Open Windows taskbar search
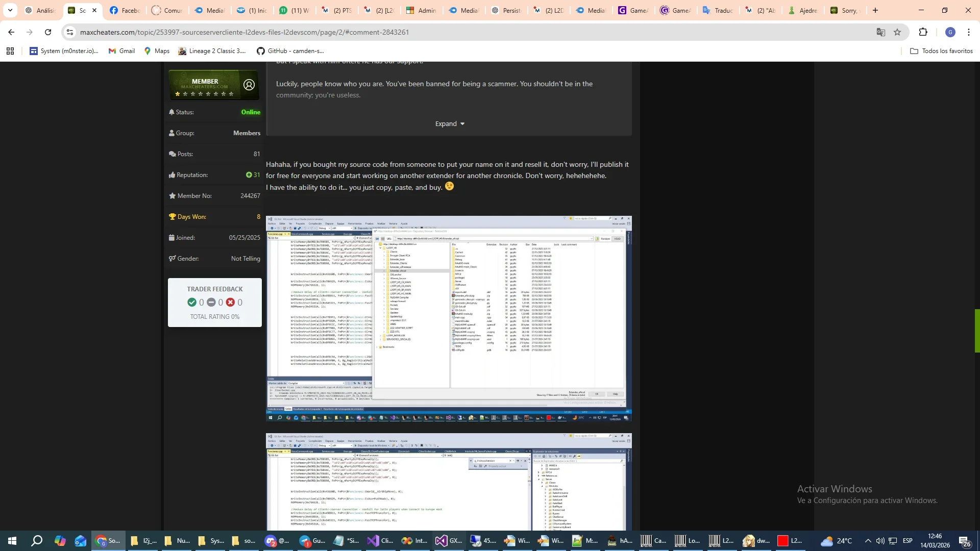980x551 pixels. 37,541
